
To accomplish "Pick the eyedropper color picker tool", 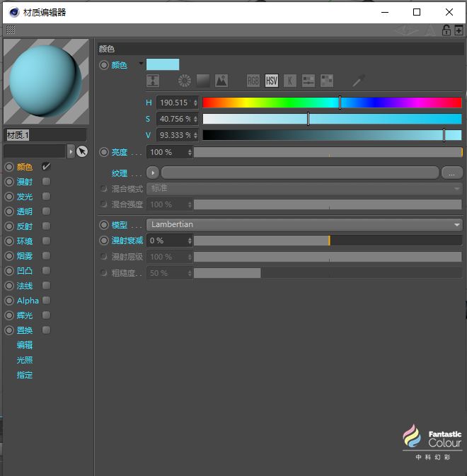I will 359,81.
